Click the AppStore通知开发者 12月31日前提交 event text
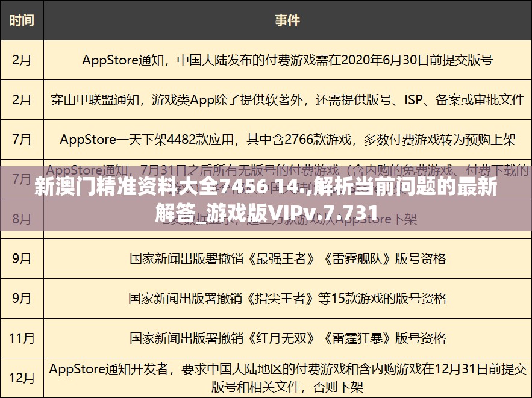This screenshot has width=532, height=398. [287, 378]
